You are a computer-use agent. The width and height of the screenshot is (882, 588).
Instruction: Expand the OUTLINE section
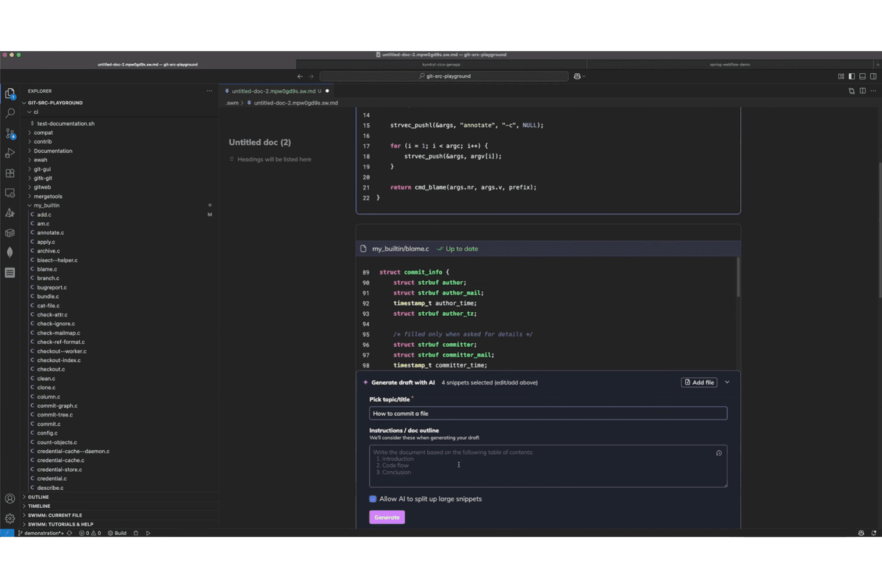click(x=38, y=497)
